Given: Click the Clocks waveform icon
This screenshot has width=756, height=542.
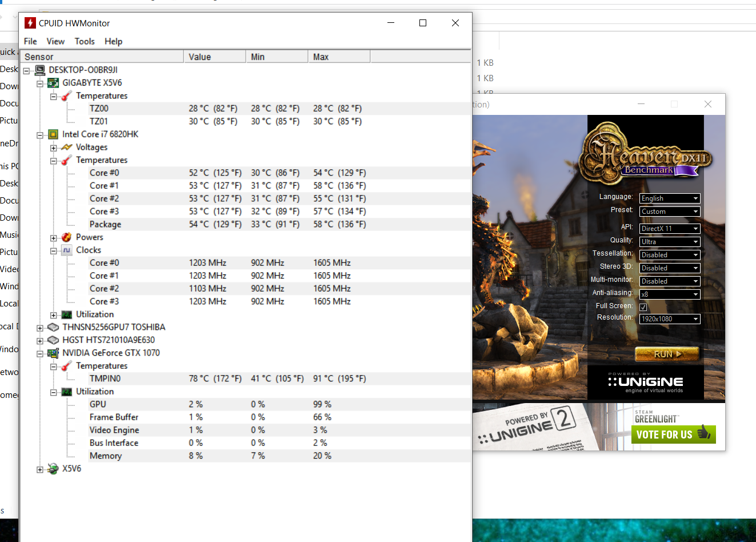Looking at the screenshot, I should pos(67,250).
